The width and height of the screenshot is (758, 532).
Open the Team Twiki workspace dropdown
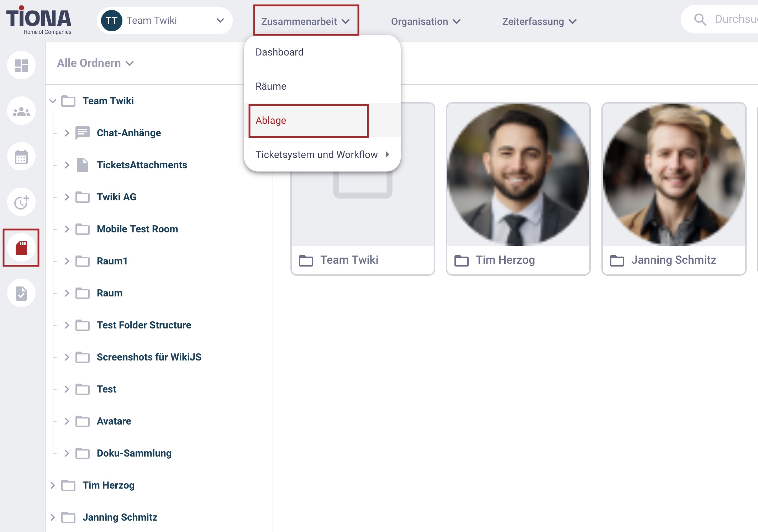(165, 21)
